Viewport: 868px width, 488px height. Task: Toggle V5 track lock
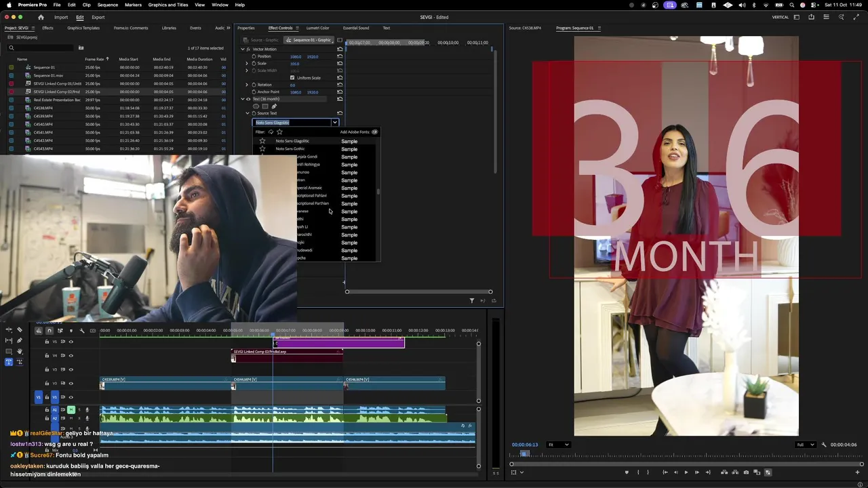[47, 342]
